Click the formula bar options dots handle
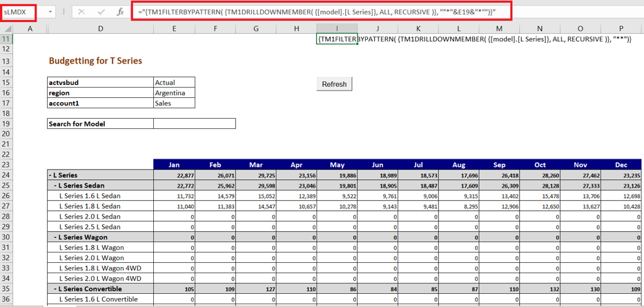644x307 pixels. tap(64, 12)
